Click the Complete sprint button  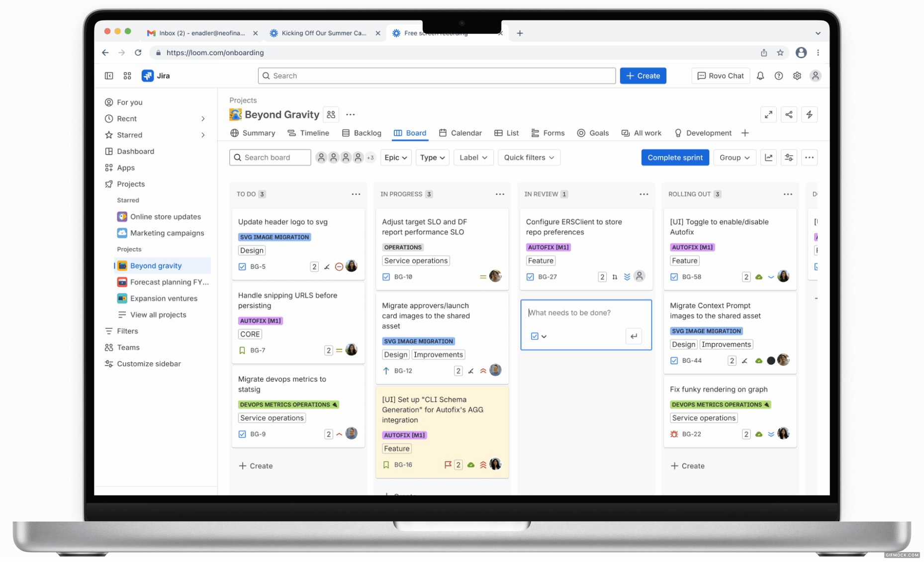[675, 158]
